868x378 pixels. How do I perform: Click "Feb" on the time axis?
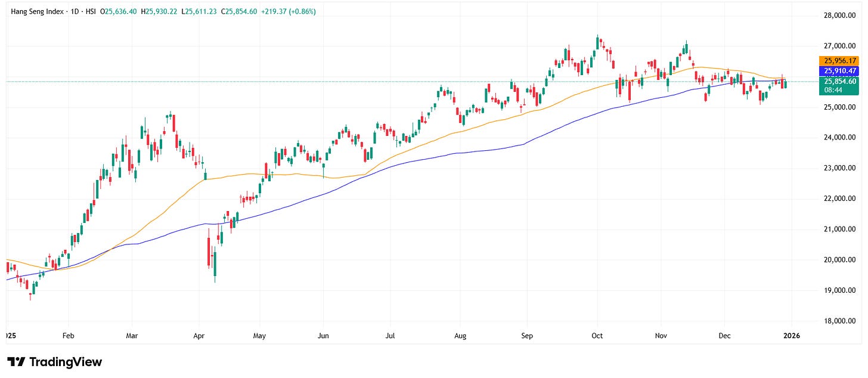coord(68,336)
